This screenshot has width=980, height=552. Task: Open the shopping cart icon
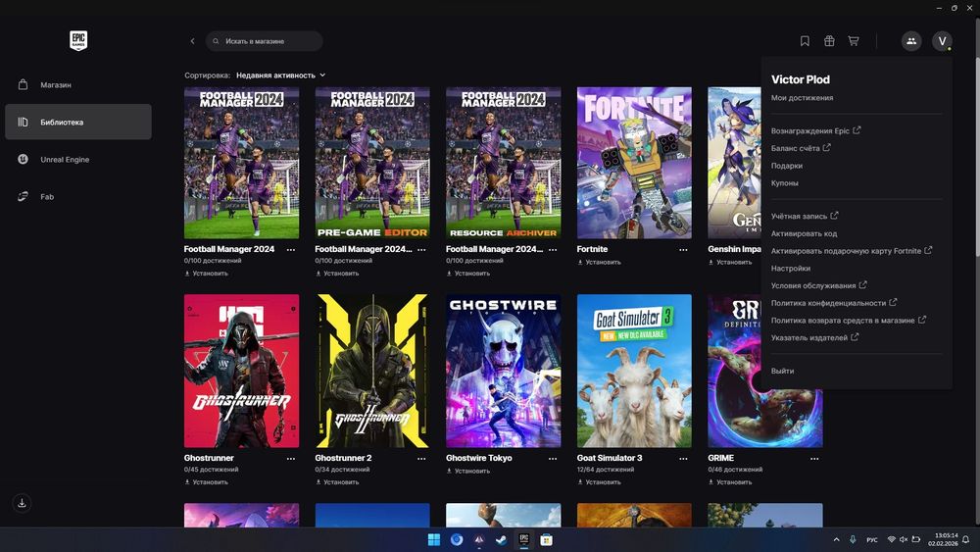pyautogui.click(x=854, y=41)
